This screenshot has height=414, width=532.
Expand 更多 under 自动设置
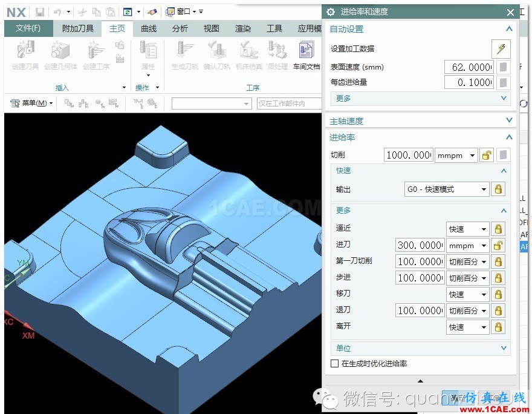coord(421,98)
